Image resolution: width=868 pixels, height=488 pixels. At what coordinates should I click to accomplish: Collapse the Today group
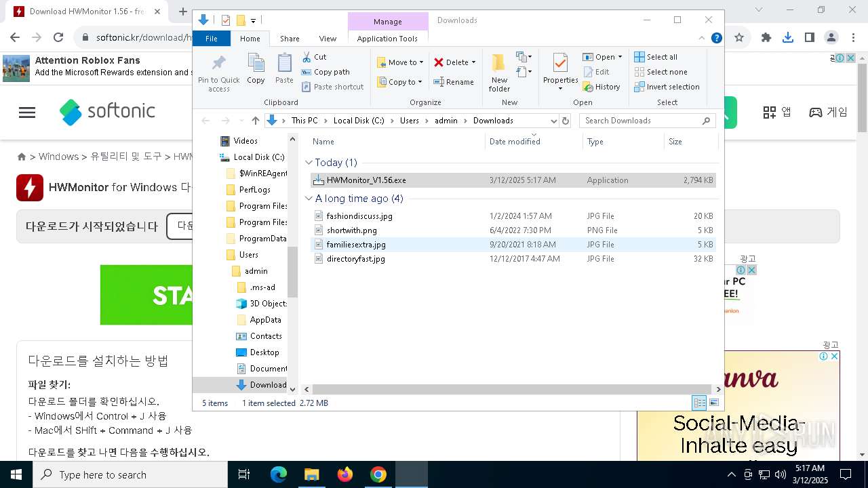(309, 163)
